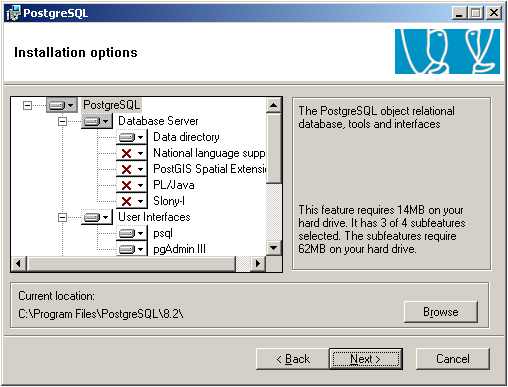Open the PL/Java feature dropdown
Screen dimensions: 508x387
132,185
